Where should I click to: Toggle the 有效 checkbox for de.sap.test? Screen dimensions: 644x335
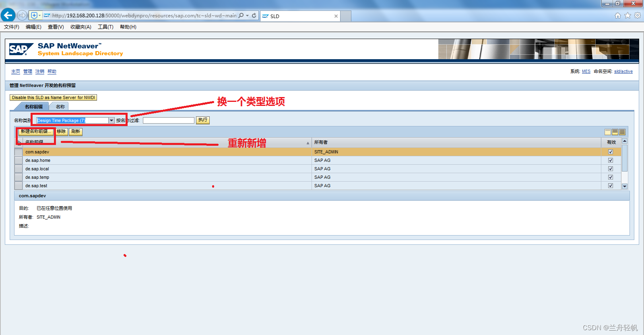[611, 186]
